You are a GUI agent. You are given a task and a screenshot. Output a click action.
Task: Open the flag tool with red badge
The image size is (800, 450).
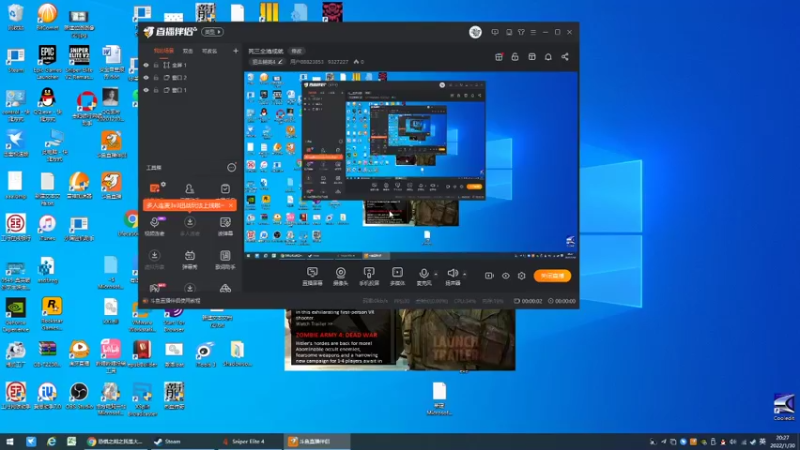tap(156, 288)
